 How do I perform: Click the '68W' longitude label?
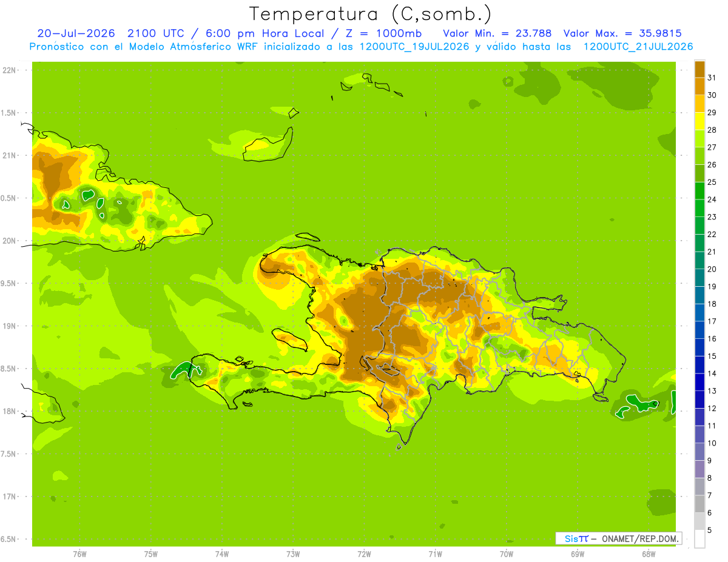point(649,554)
